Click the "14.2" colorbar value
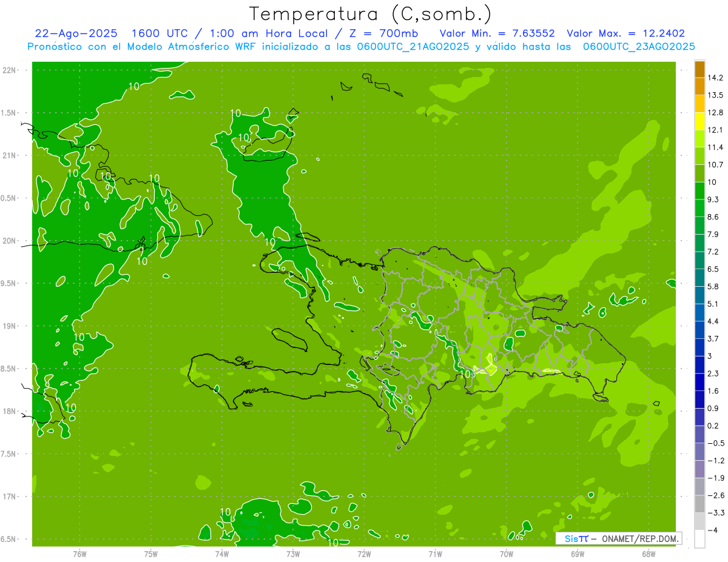 click(x=716, y=78)
